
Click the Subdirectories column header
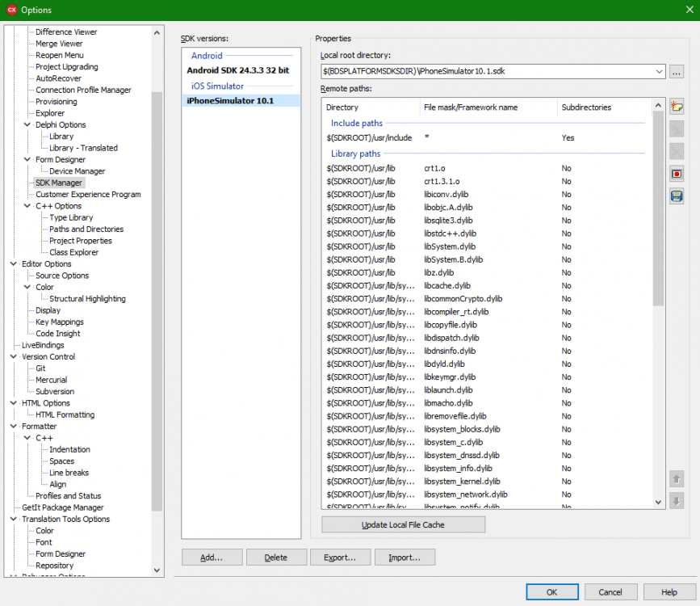click(x=605, y=107)
